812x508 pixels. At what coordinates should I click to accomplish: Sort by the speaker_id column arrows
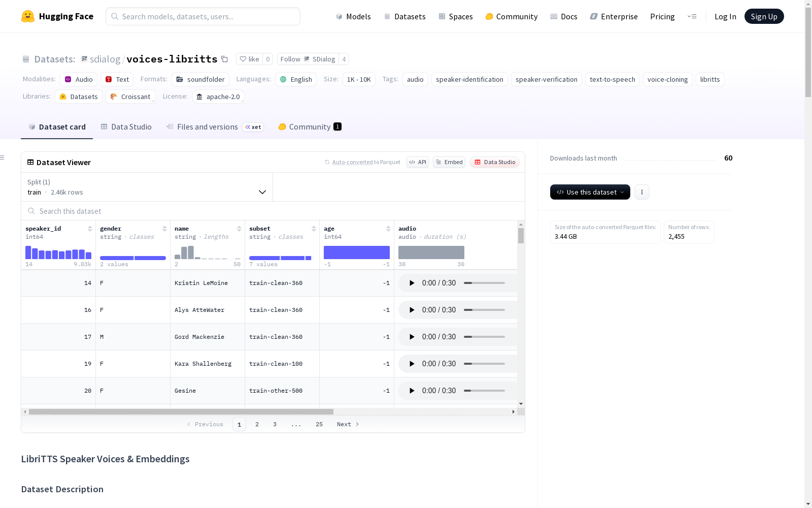[90, 229]
